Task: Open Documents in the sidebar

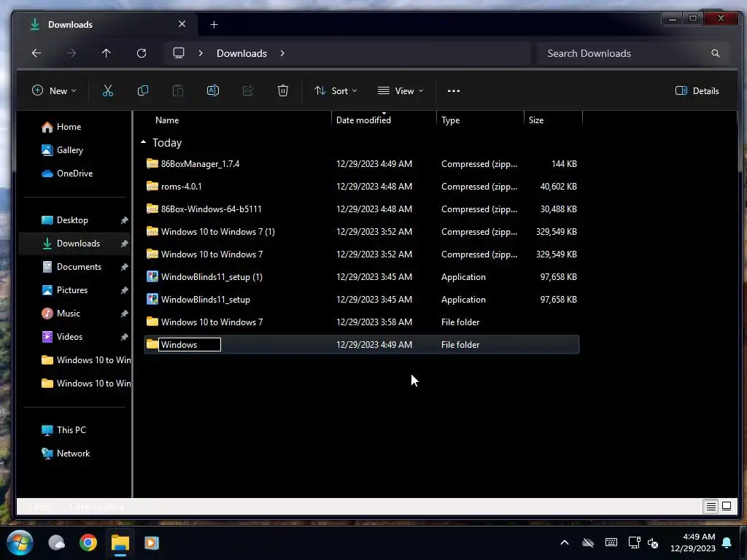Action: point(79,267)
